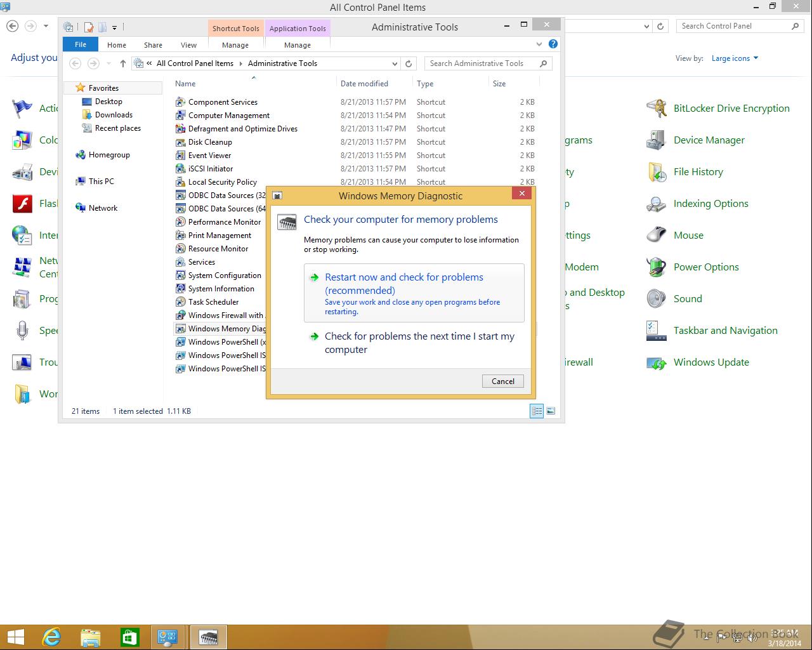Click the Taskbar and Navigation icon
Viewport: 812px width, 650px height.
pyautogui.click(x=656, y=331)
